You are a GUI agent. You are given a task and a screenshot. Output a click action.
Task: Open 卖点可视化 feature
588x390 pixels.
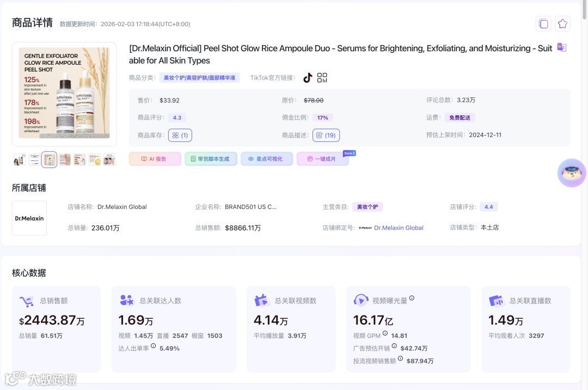[x=267, y=159]
